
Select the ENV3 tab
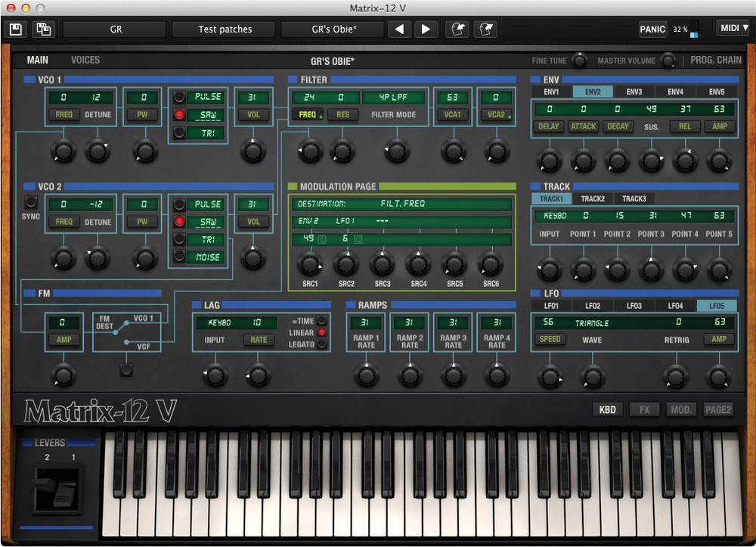(634, 92)
